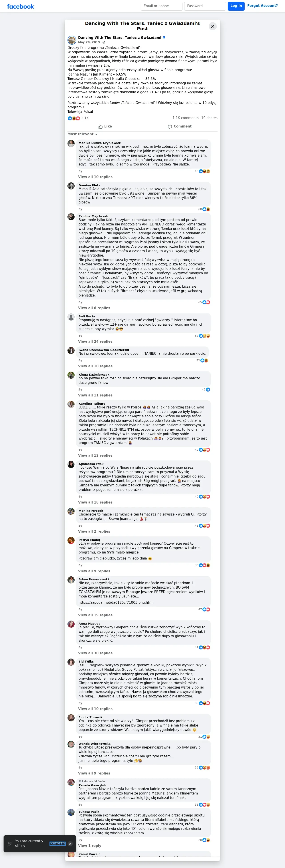
Task: Open the zapodaj.net link in Adam's comment
Action: tap(116, 603)
